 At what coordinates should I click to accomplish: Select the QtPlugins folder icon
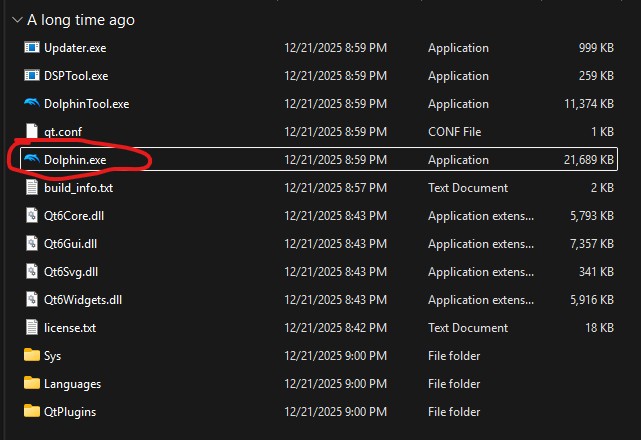click(x=31, y=412)
